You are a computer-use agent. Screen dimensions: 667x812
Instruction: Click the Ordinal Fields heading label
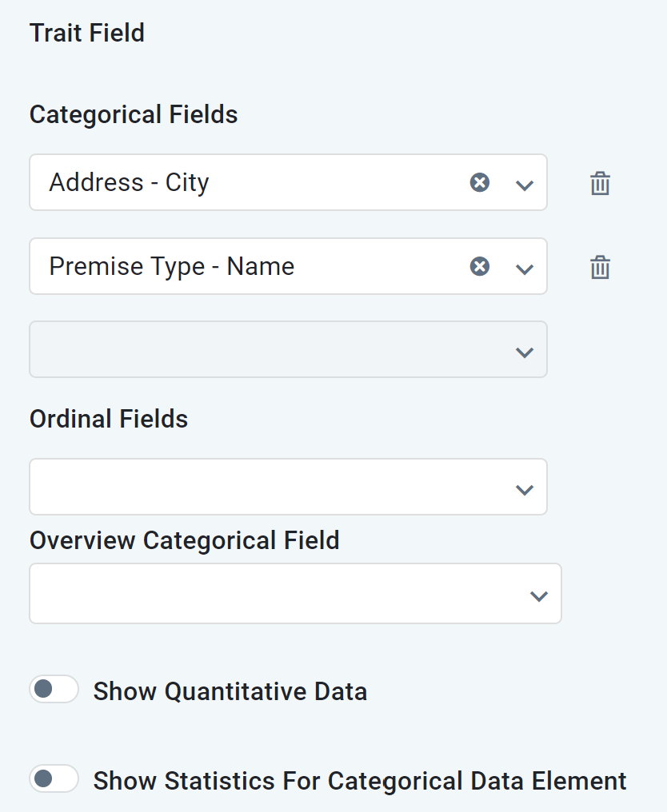coord(109,419)
